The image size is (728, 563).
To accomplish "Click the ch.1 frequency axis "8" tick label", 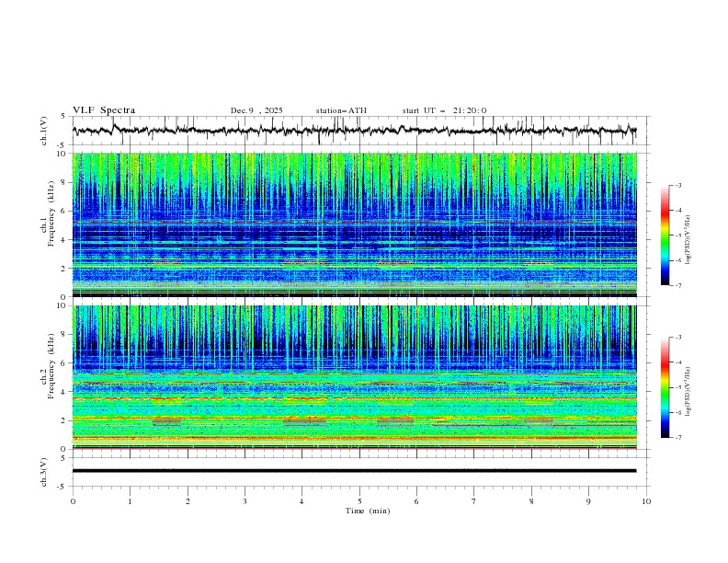I will pyautogui.click(x=65, y=182).
